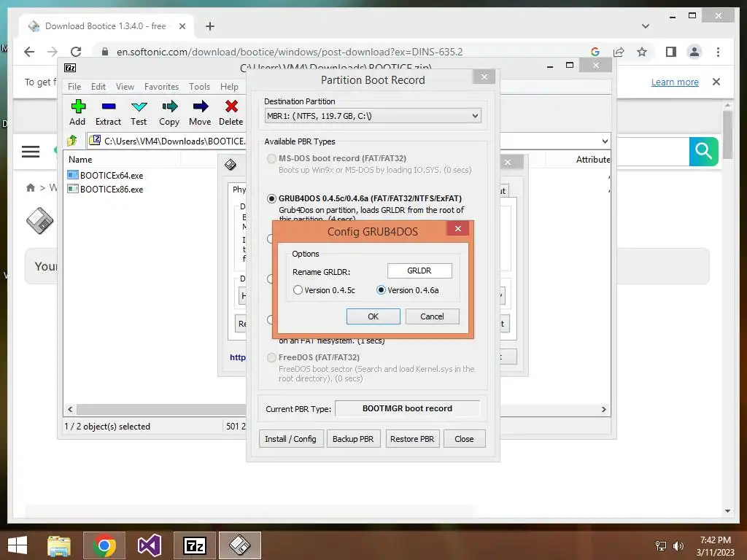Cancel the Config GRUB4DOS dialog

click(432, 316)
